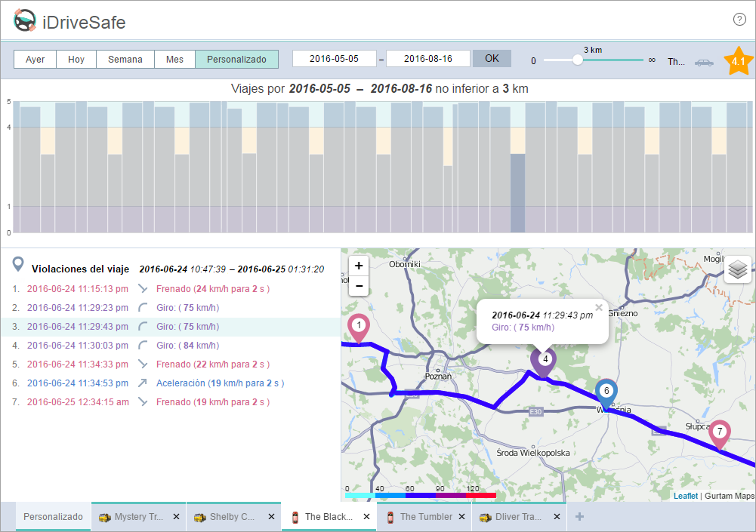
Task: Close the map popup for 11:29:43 pm
Action: pyautogui.click(x=599, y=307)
